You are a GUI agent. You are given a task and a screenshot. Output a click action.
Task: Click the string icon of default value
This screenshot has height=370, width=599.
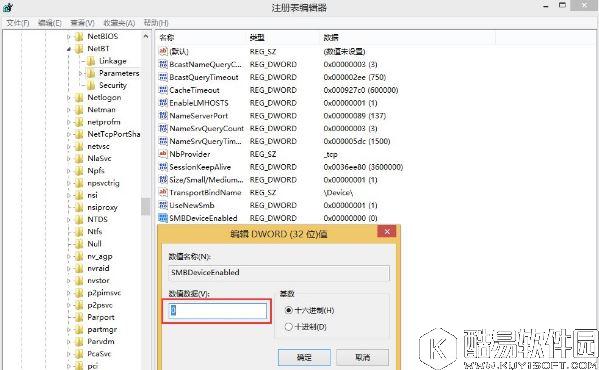pos(163,51)
